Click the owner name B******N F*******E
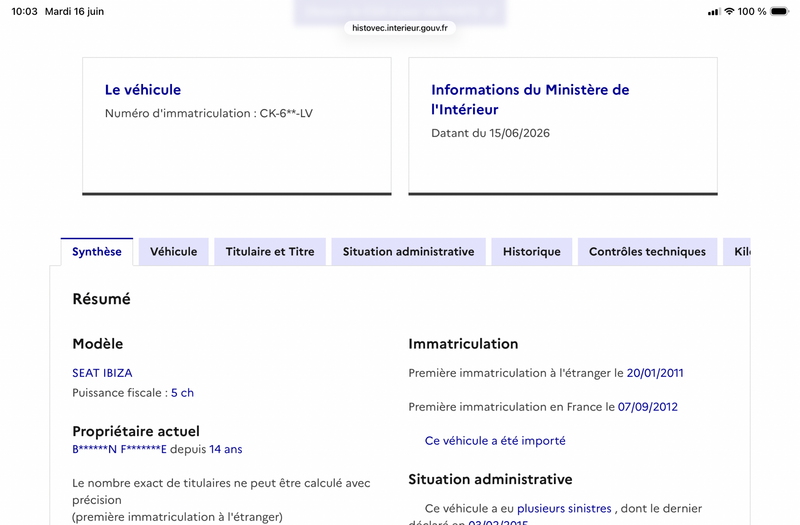This screenshot has width=800, height=525. pos(119,449)
